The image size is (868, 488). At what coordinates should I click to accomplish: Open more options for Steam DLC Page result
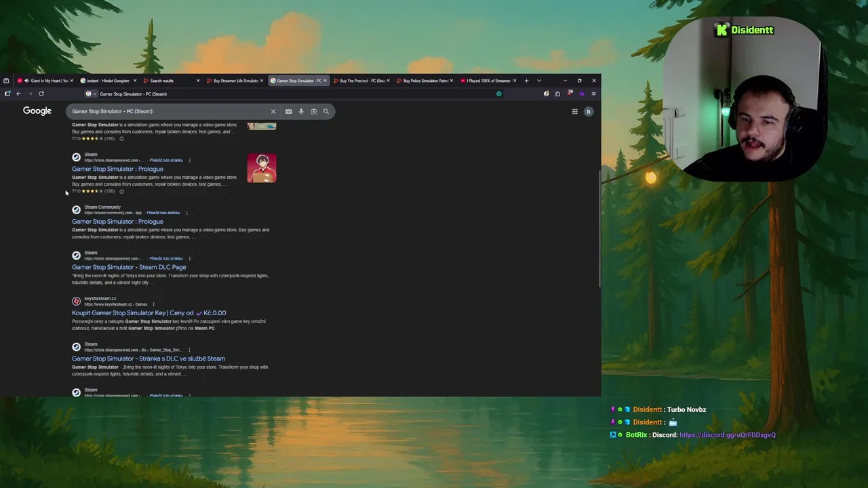[189, 258]
